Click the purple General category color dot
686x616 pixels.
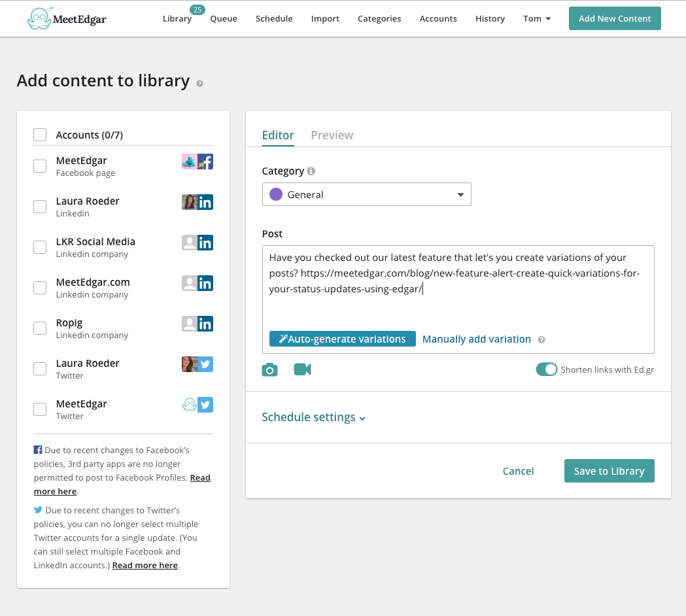click(276, 195)
